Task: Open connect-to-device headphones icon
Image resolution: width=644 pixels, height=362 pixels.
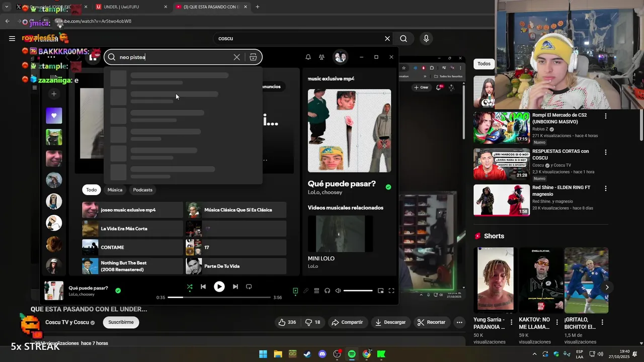Action: click(328, 291)
